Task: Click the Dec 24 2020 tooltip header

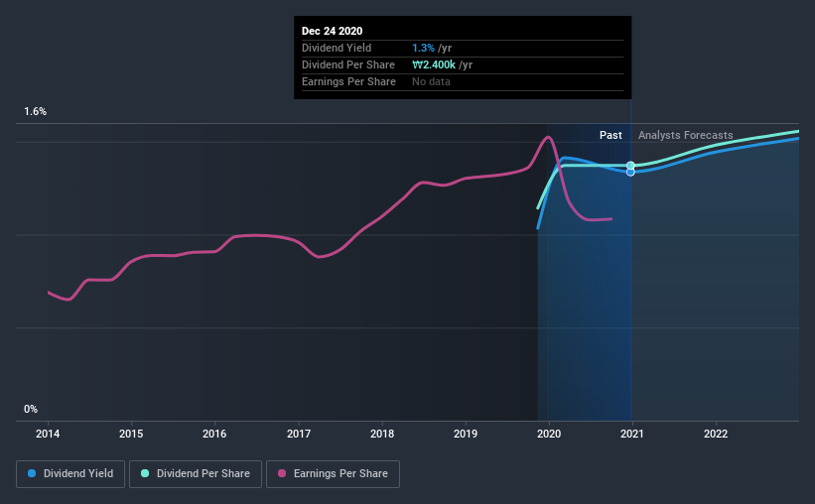Action: [333, 31]
